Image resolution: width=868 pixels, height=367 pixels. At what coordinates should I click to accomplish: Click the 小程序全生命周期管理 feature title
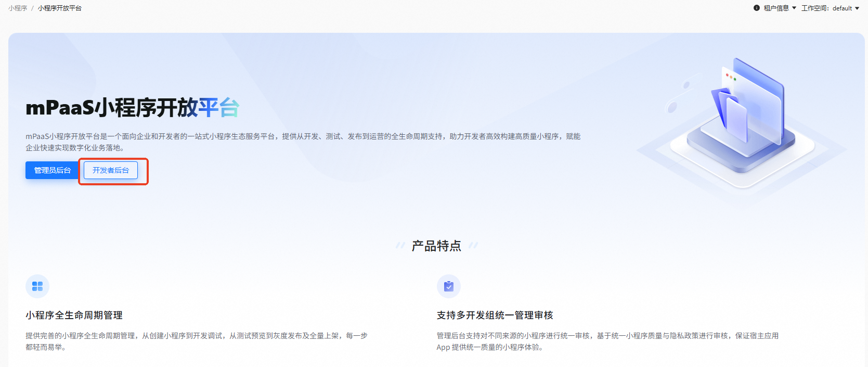[x=74, y=315]
